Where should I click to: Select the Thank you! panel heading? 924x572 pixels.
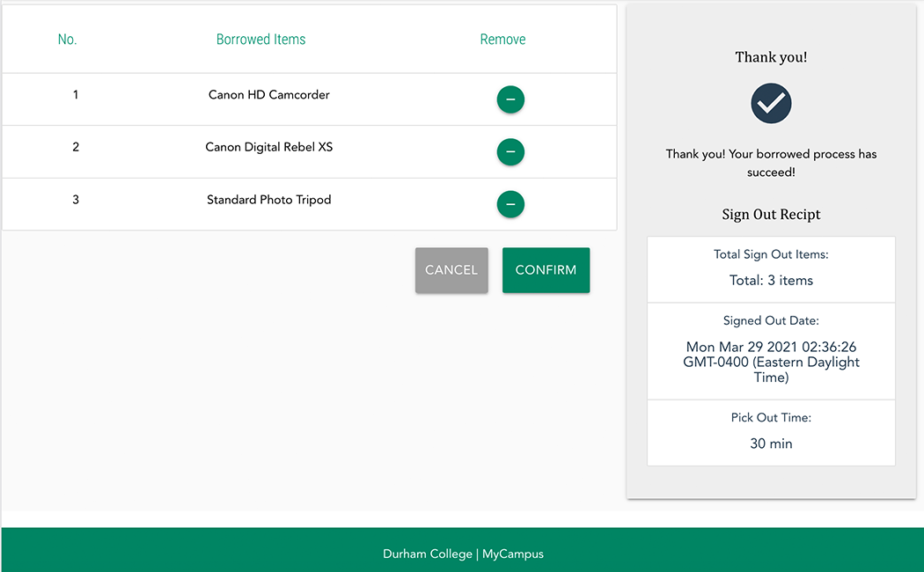771,56
